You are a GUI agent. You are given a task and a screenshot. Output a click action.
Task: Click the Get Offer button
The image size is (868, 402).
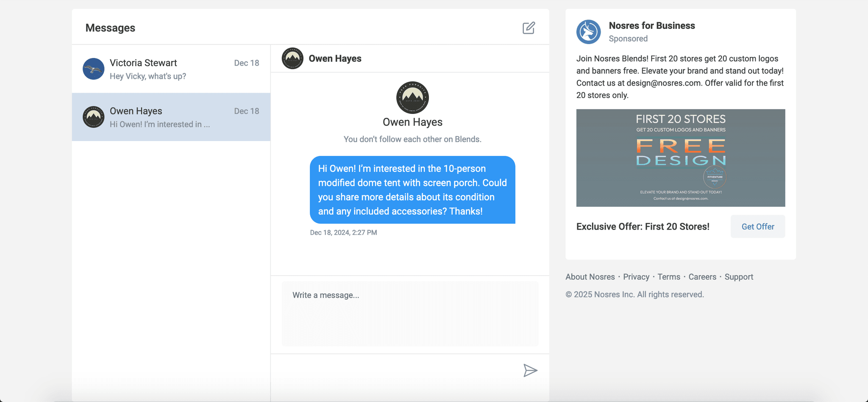[x=757, y=227]
